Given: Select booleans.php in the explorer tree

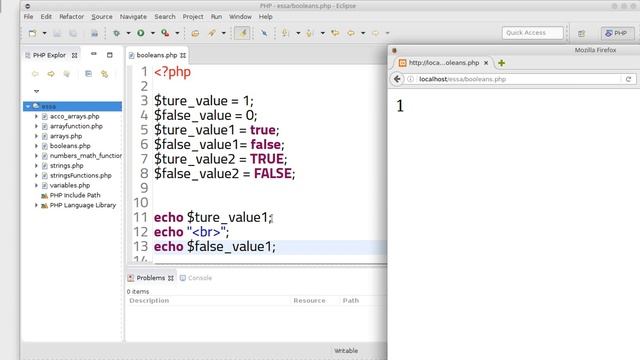Looking at the screenshot, I should click(x=70, y=146).
